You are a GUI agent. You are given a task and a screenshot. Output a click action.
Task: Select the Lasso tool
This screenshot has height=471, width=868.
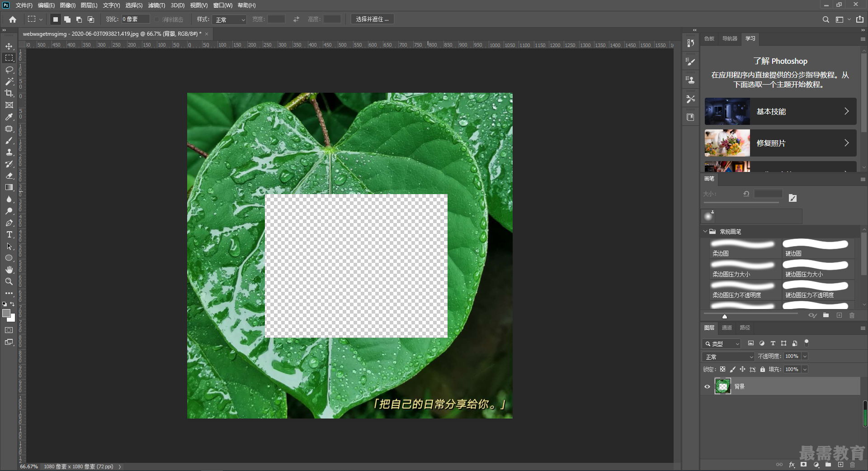point(9,70)
